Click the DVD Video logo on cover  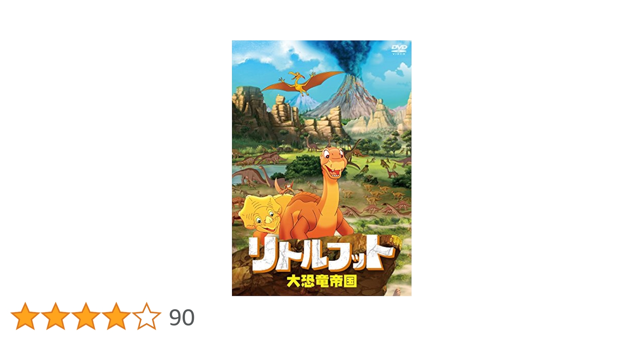click(x=399, y=50)
